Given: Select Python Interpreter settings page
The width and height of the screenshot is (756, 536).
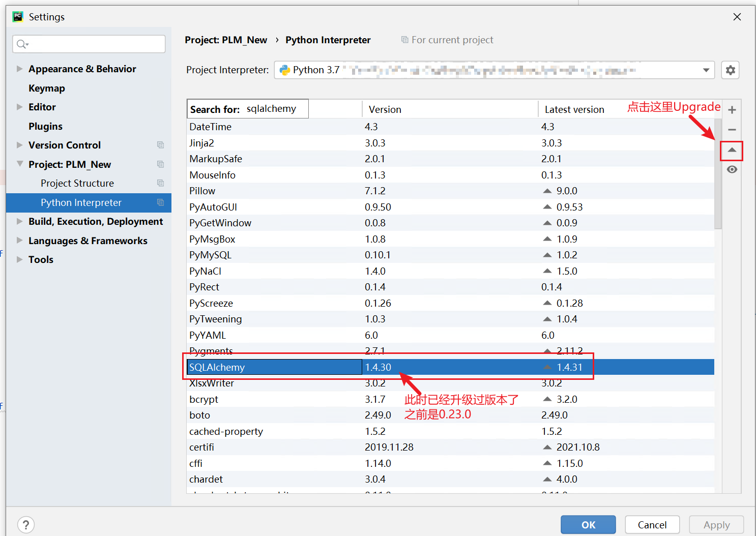Looking at the screenshot, I should [89, 202].
